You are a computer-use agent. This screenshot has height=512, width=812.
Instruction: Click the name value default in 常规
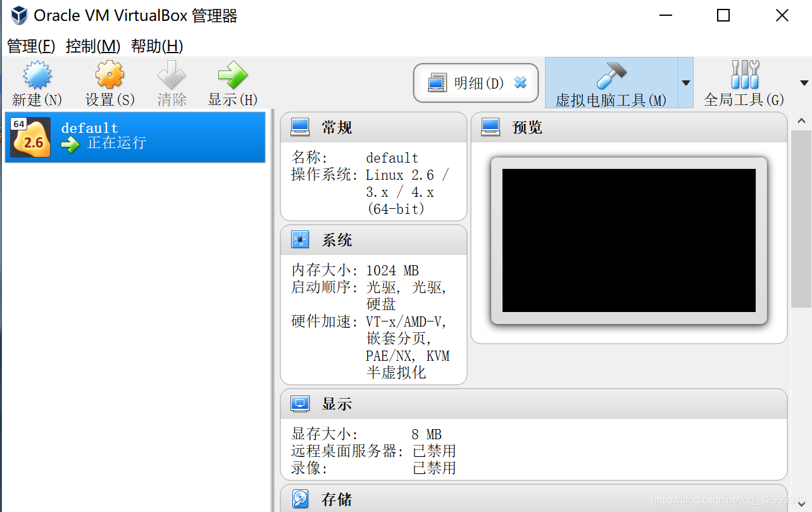(392, 158)
